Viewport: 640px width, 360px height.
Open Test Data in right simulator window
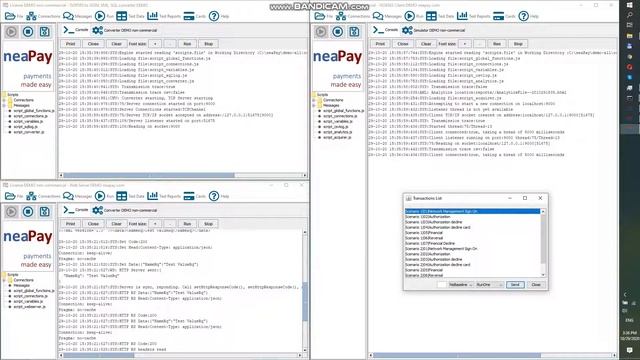(x=440, y=16)
